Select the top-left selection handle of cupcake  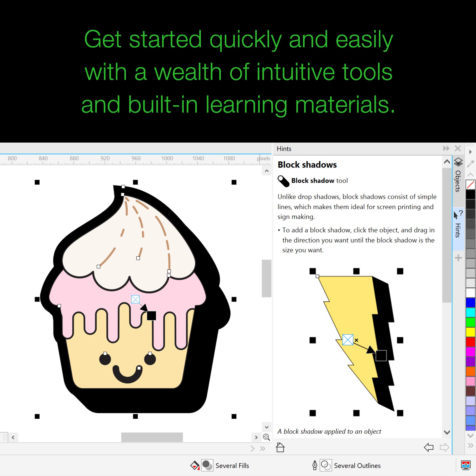[x=37, y=182]
